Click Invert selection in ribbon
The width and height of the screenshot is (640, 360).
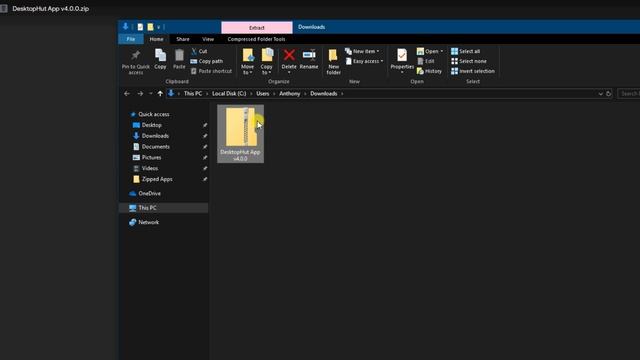coord(473,71)
